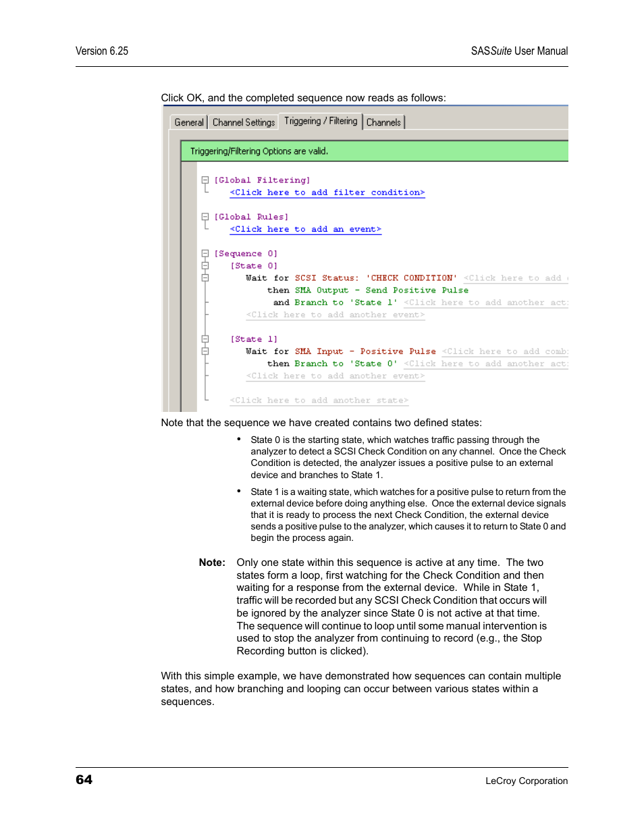Collapse the Wait for SMA Input event
Screen dimensions: 644x834
(205, 351)
